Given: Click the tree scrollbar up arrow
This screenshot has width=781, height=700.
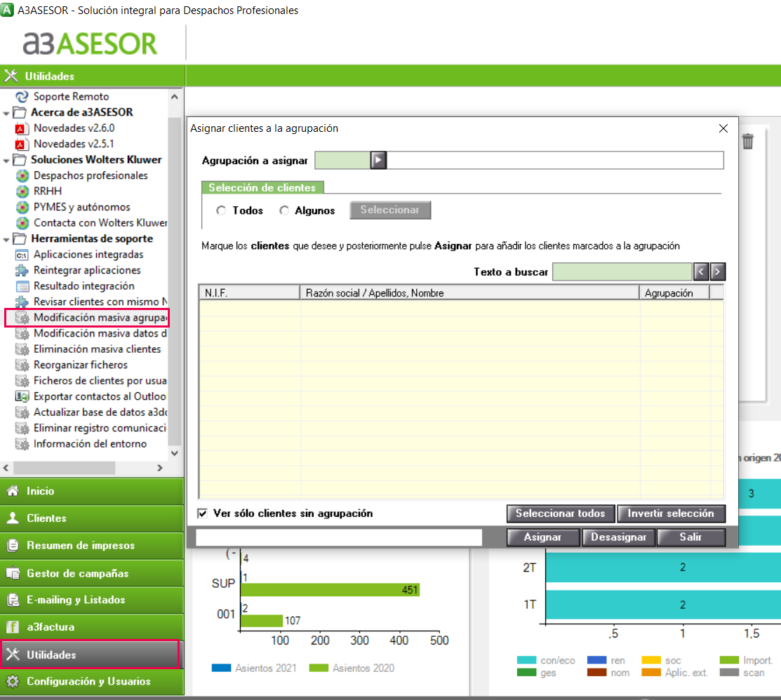Looking at the screenshot, I should pyautogui.click(x=174, y=97).
